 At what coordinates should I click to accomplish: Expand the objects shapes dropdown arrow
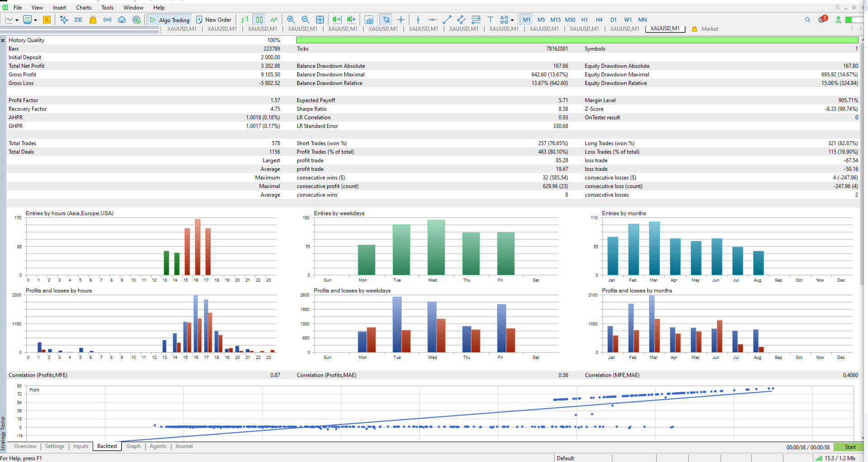coord(512,20)
